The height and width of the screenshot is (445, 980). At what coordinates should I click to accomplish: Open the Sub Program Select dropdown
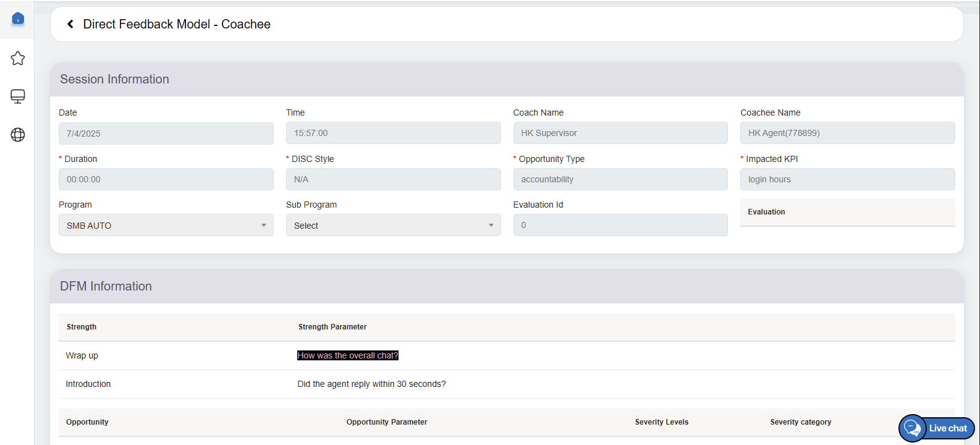tap(393, 226)
